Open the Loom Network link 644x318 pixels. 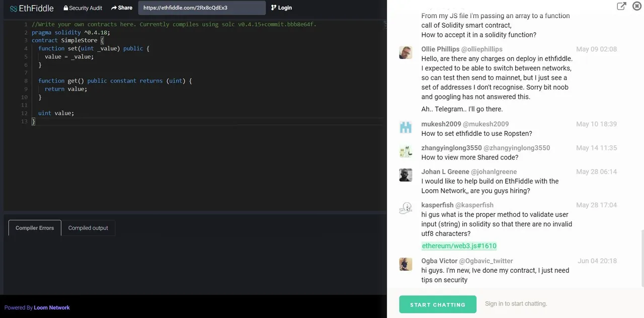pos(52,307)
